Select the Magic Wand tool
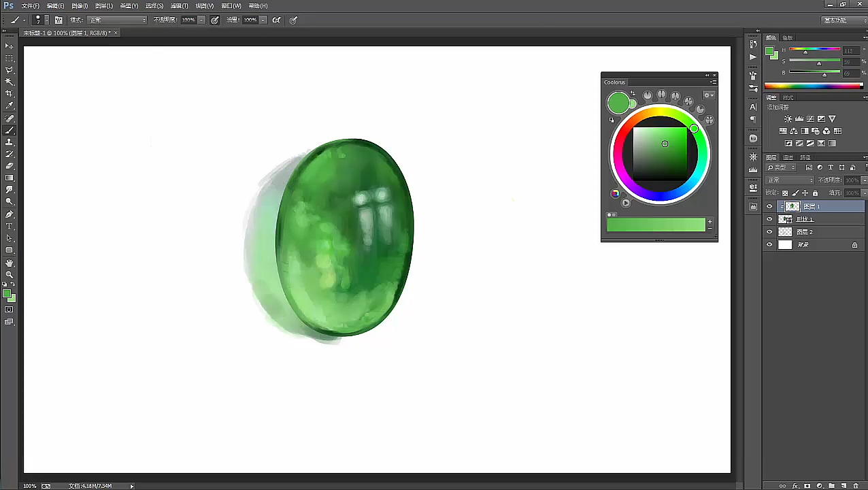This screenshot has width=868, height=490. tap(10, 82)
